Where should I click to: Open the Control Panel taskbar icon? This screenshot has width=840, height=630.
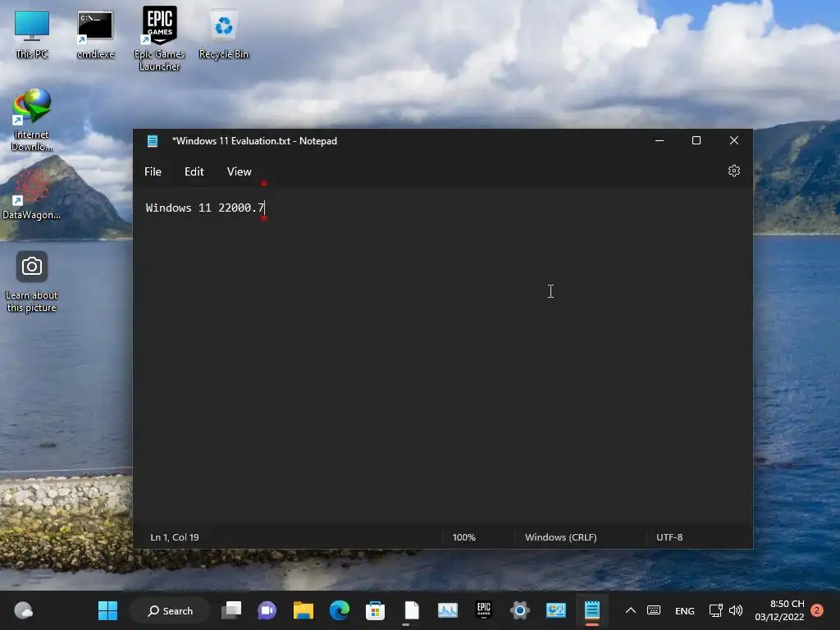(555, 610)
